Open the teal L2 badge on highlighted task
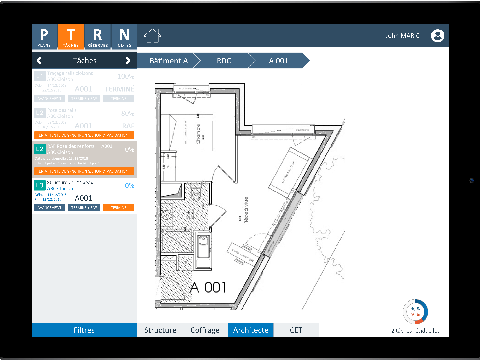Screen dimensions: 480x360 40,149
